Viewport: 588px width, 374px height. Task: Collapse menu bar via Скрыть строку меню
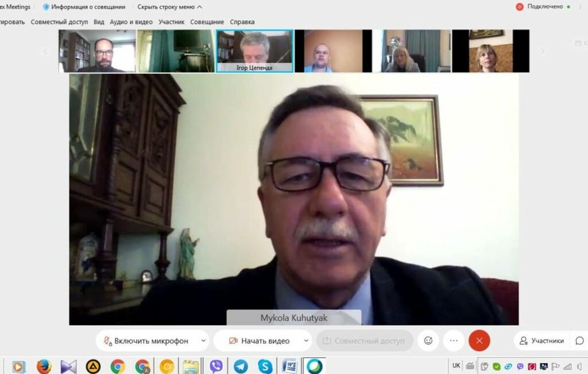coord(169,7)
